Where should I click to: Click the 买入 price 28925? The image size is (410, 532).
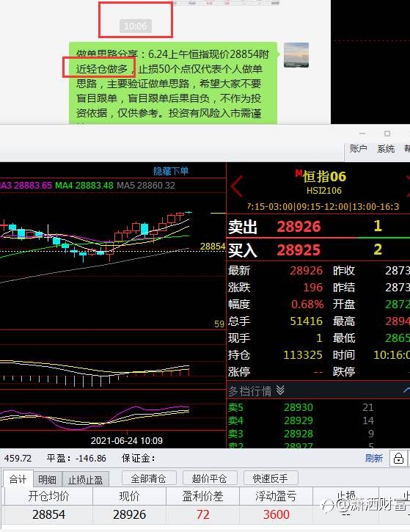point(299,249)
